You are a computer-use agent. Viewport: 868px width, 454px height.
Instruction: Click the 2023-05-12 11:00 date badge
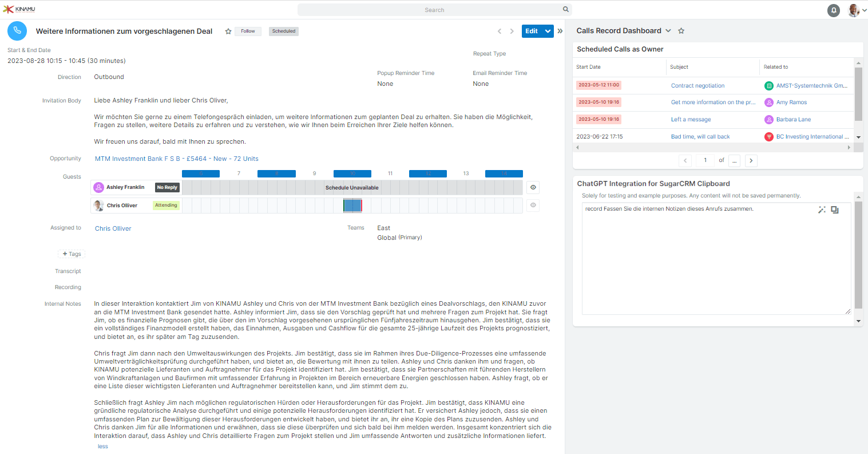[x=599, y=85]
